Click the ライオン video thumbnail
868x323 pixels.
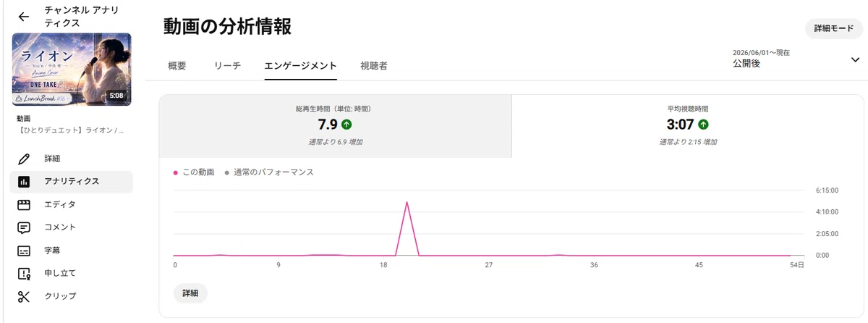point(72,71)
